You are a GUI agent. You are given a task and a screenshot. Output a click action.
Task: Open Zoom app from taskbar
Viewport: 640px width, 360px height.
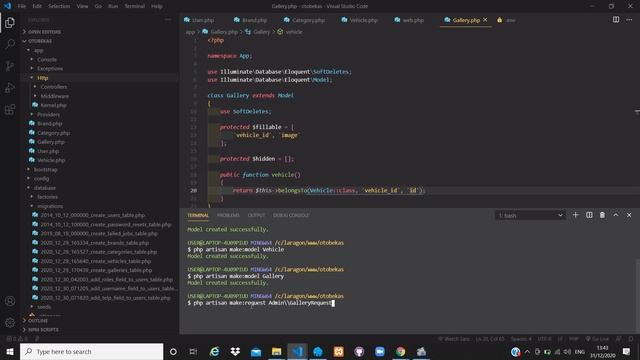380,351
